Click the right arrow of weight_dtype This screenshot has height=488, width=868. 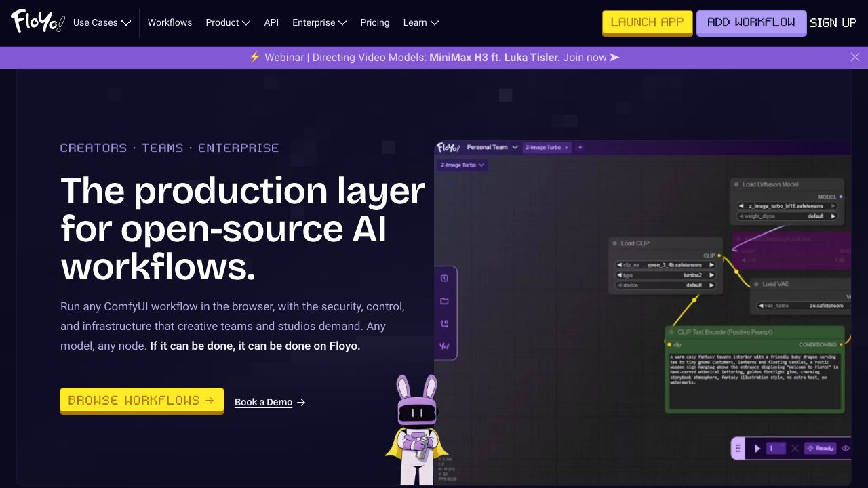click(833, 216)
